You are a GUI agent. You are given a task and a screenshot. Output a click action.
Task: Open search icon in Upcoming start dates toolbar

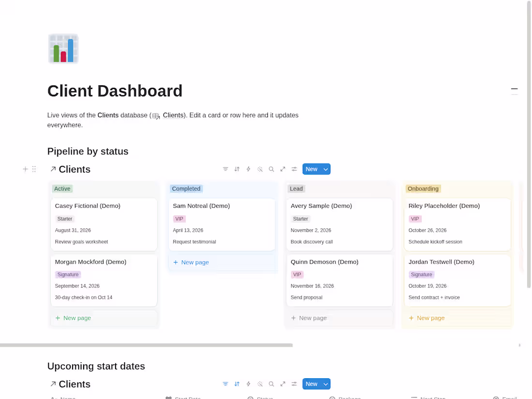click(271, 384)
